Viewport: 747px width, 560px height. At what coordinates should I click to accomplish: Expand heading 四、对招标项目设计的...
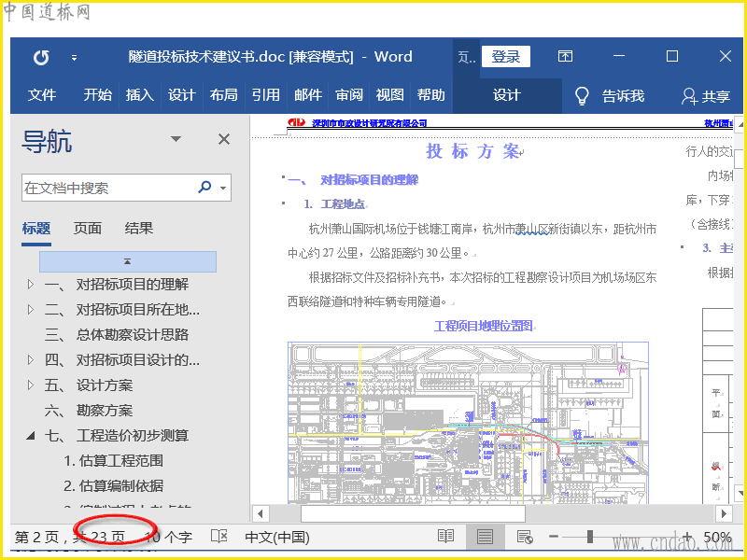[31, 360]
